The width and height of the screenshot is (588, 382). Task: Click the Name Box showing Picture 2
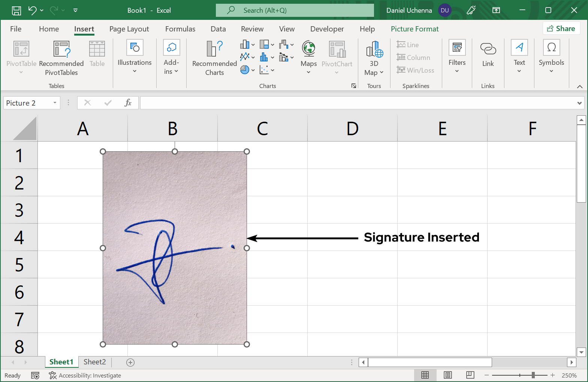point(28,103)
